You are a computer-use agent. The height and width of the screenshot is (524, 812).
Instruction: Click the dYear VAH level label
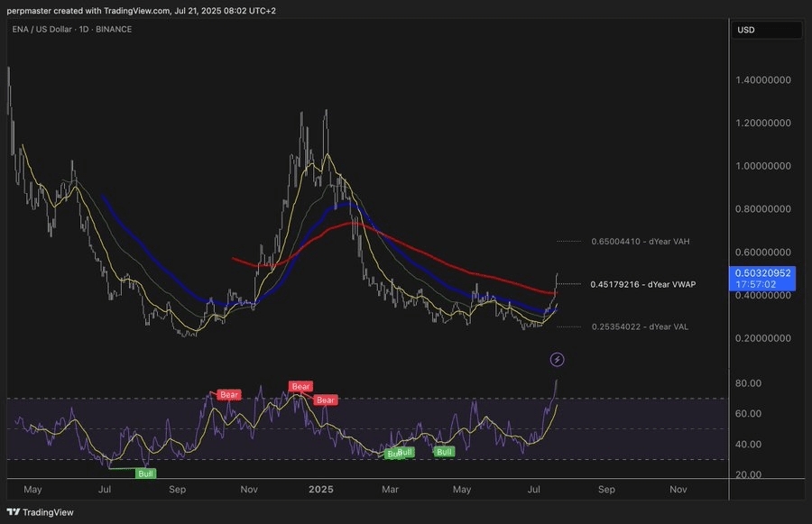click(x=640, y=242)
